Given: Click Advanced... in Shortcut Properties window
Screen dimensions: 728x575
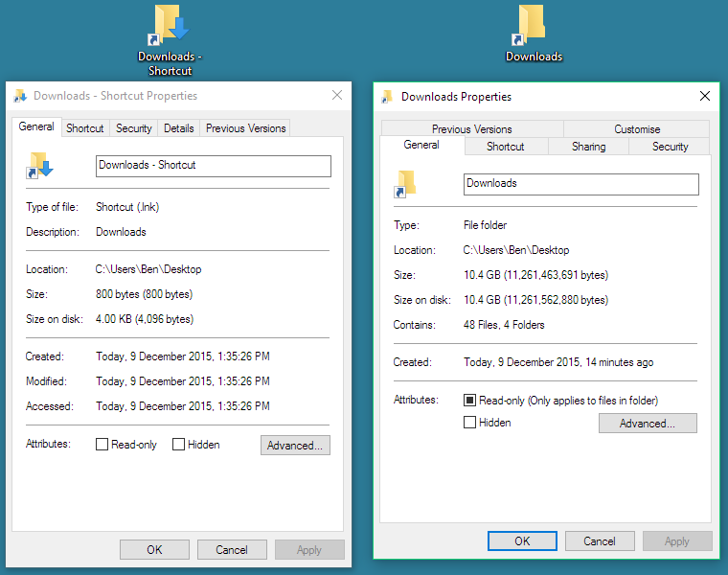Looking at the screenshot, I should click(x=295, y=445).
